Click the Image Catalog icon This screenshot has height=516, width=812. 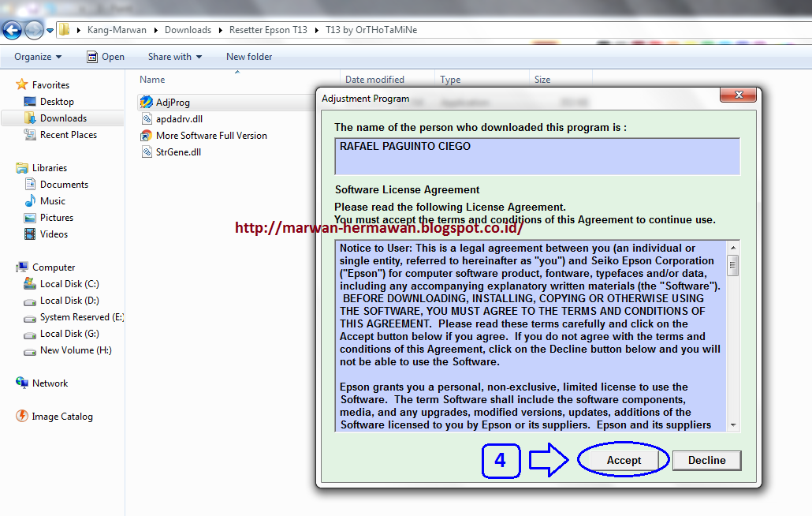click(22, 416)
